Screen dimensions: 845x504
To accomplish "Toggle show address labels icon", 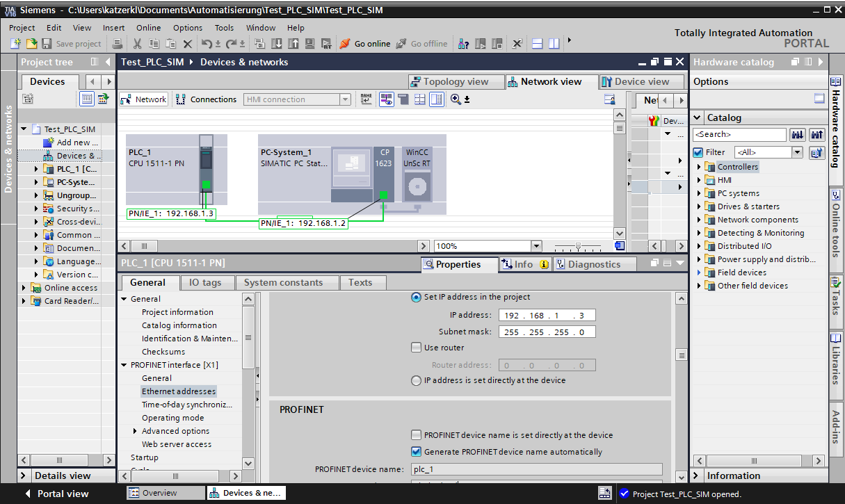I will click(386, 99).
